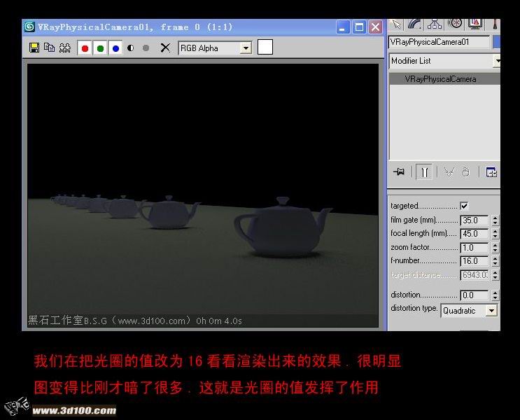Click Make Unique icon in stack tools

449,172
